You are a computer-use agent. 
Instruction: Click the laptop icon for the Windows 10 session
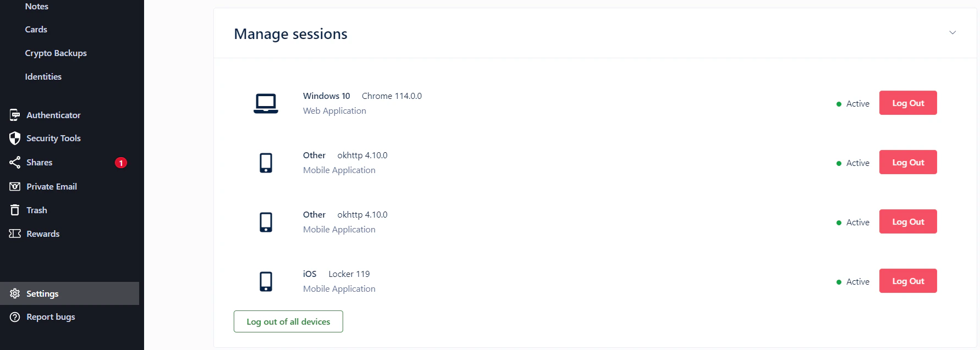pos(266,103)
